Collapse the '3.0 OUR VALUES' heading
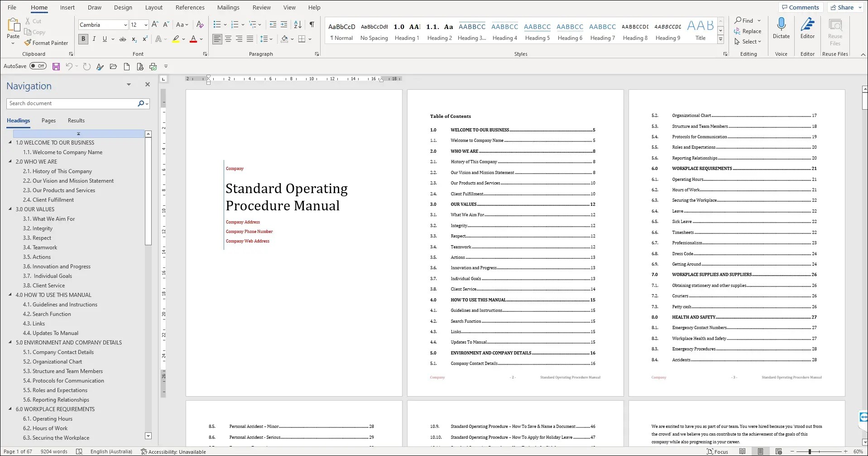The height and width of the screenshot is (456, 868). [10, 209]
